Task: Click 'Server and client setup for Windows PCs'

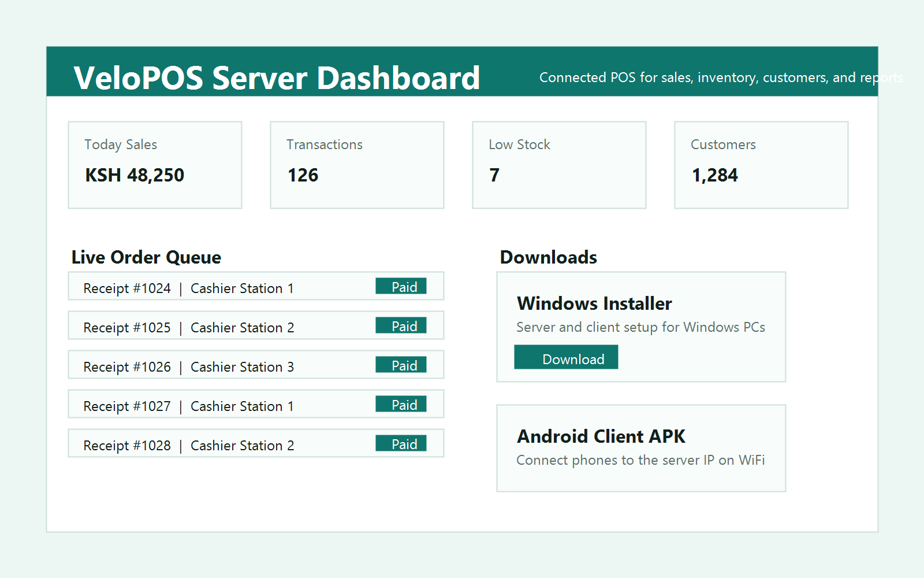Action: [x=640, y=327]
